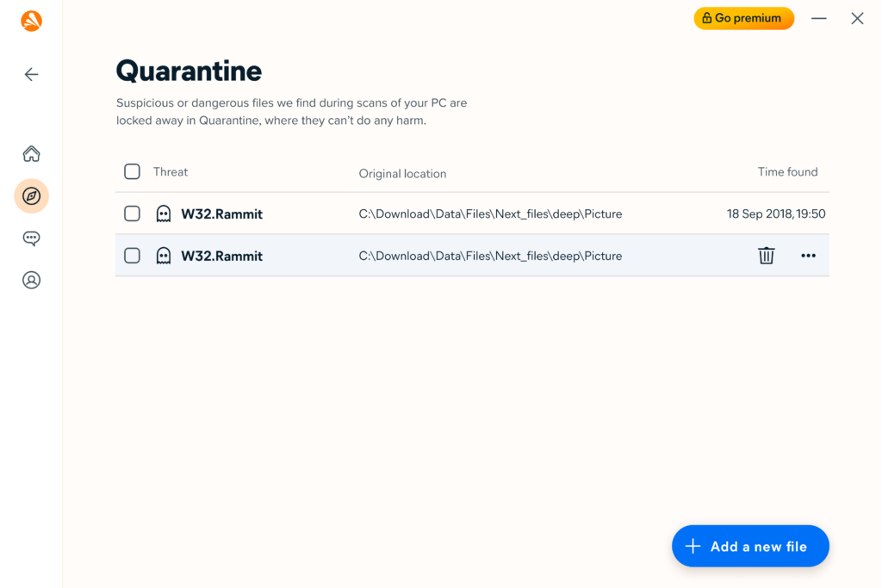Click ghost icon of first W32.Rammit threat

pos(164,214)
